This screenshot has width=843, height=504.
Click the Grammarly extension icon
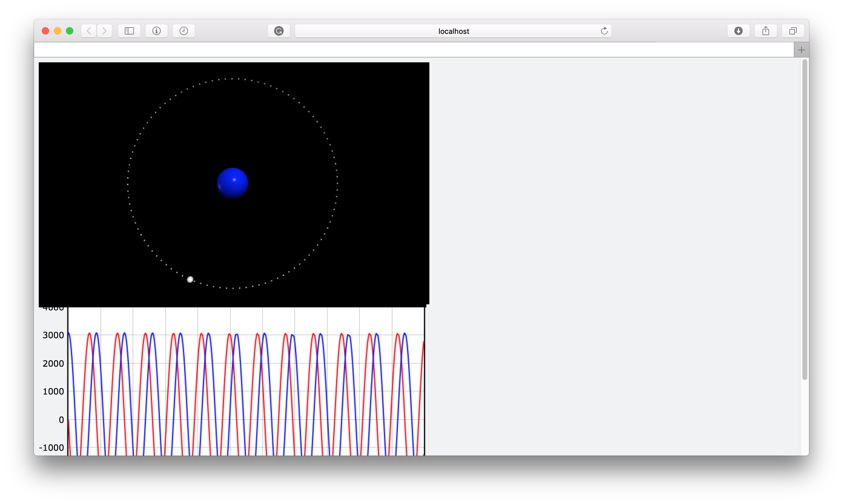[x=279, y=31]
